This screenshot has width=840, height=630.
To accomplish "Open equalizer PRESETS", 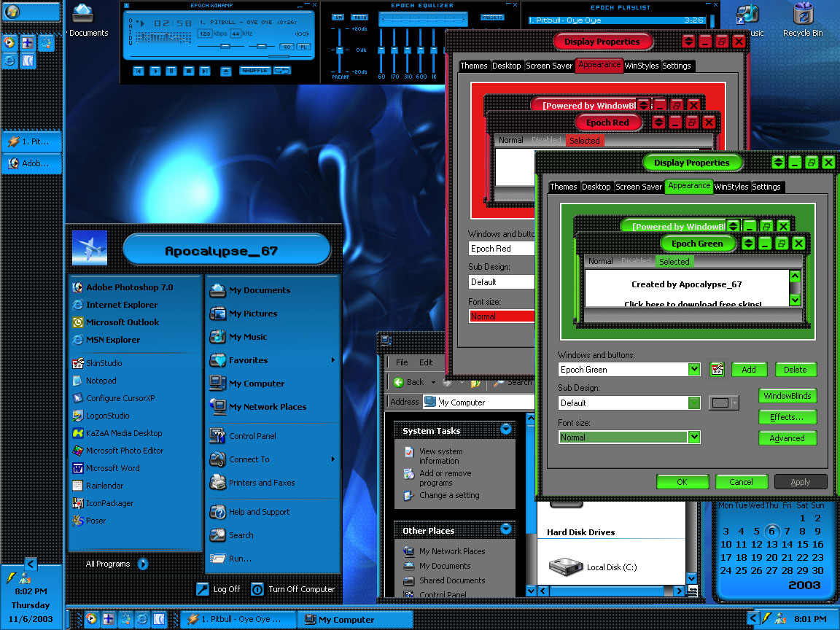I will tap(492, 17).
